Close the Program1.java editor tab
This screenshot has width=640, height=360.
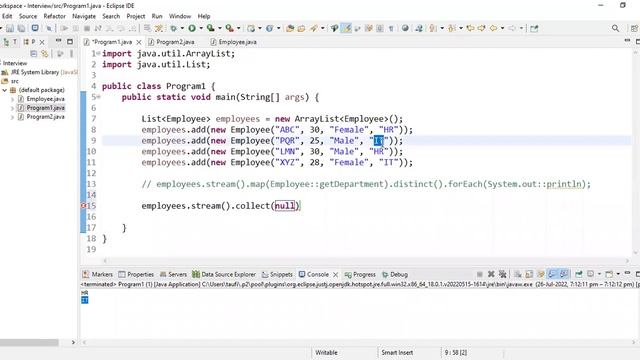[139, 42]
